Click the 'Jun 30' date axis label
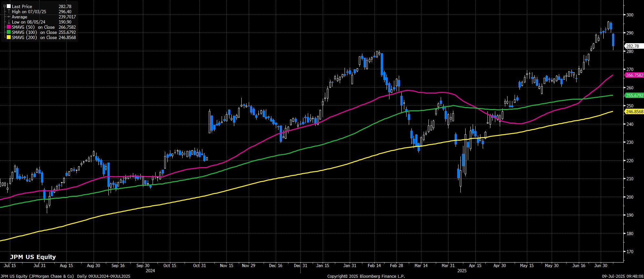Image resolution: width=644 pixels, height=279 pixels. coord(601,266)
